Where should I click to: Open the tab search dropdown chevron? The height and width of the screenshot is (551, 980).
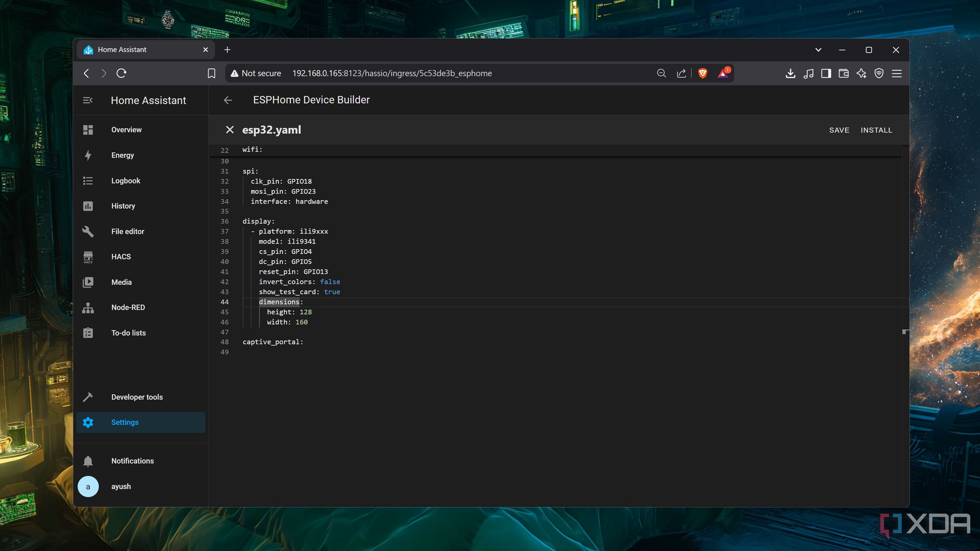[x=818, y=50]
